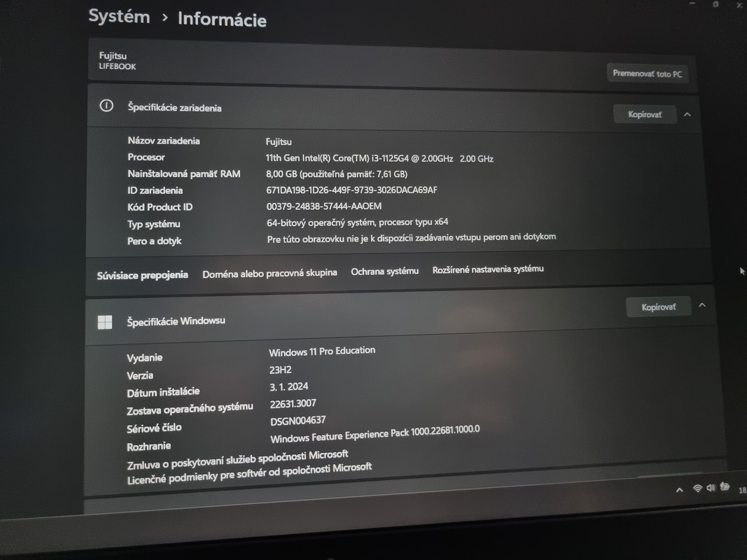Screen dimensions: 747x560
Task: Select RAM value 8,00 GB
Action: pyautogui.click(x=336, y=174)
